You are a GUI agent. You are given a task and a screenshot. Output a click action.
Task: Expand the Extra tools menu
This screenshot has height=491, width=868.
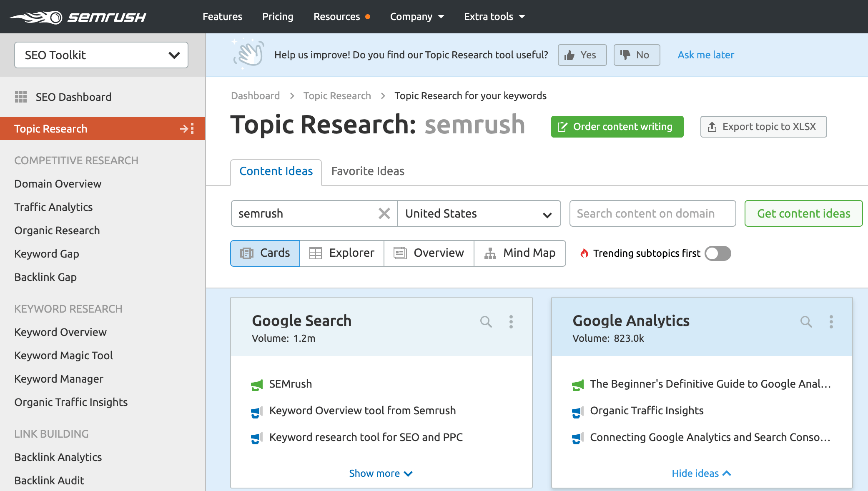pyautogui.click(x=494, y=17)
